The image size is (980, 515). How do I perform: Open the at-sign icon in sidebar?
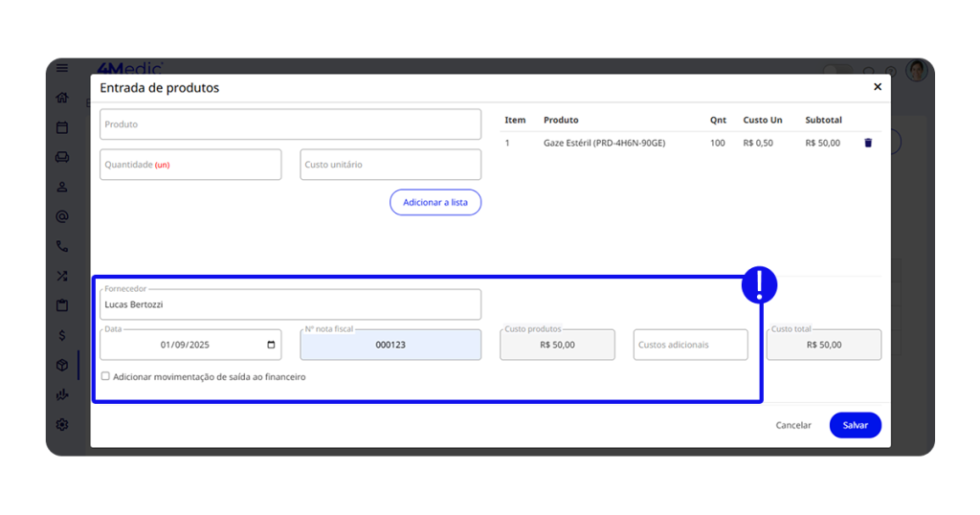pos(62,216)
